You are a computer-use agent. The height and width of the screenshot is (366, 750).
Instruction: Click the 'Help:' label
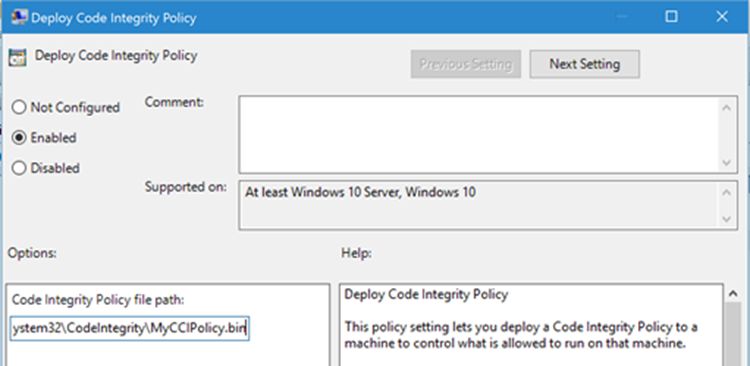[356, 253]
